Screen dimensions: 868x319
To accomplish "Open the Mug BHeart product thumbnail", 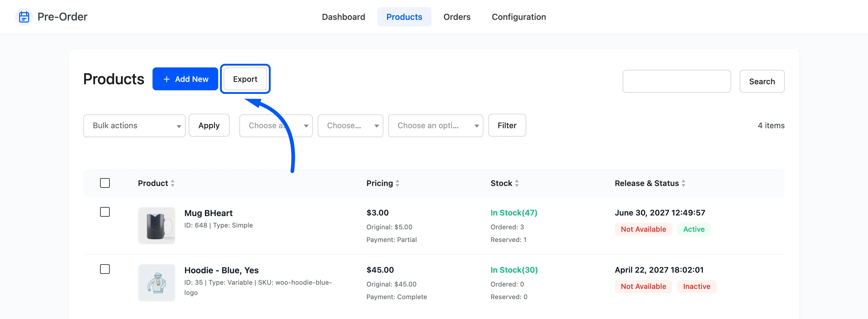I will [157, 225].
